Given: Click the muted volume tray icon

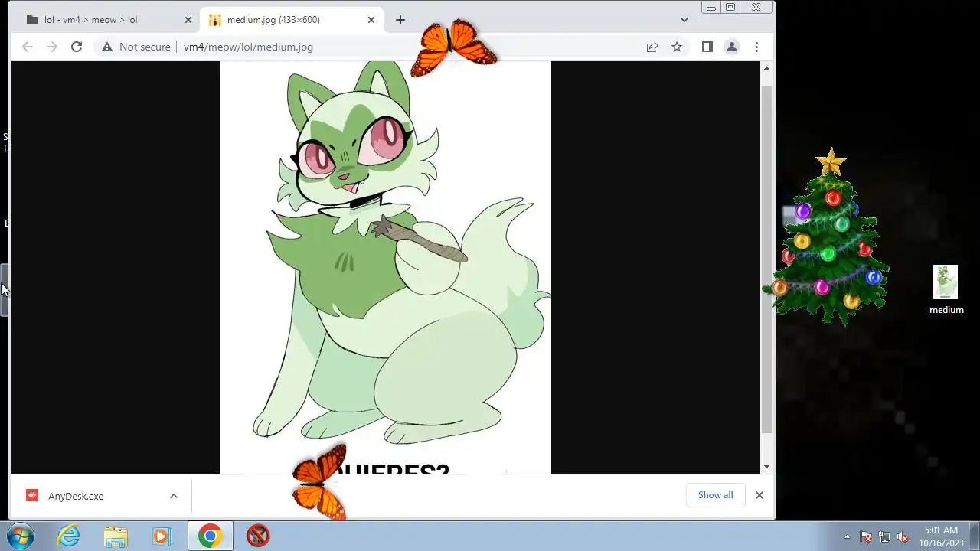Looking at the screenshot, I should click(903, 536).
